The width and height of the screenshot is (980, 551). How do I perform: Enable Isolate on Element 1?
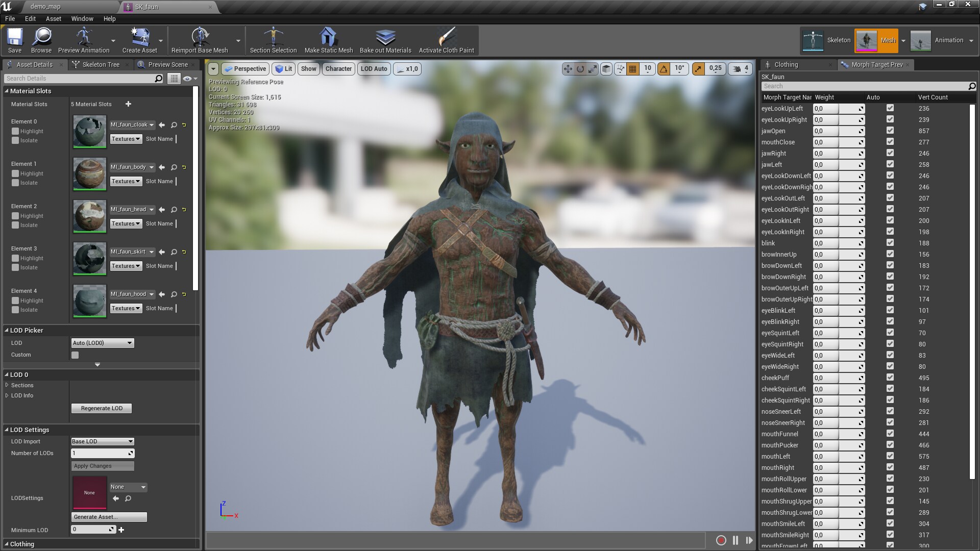point(15,183)
